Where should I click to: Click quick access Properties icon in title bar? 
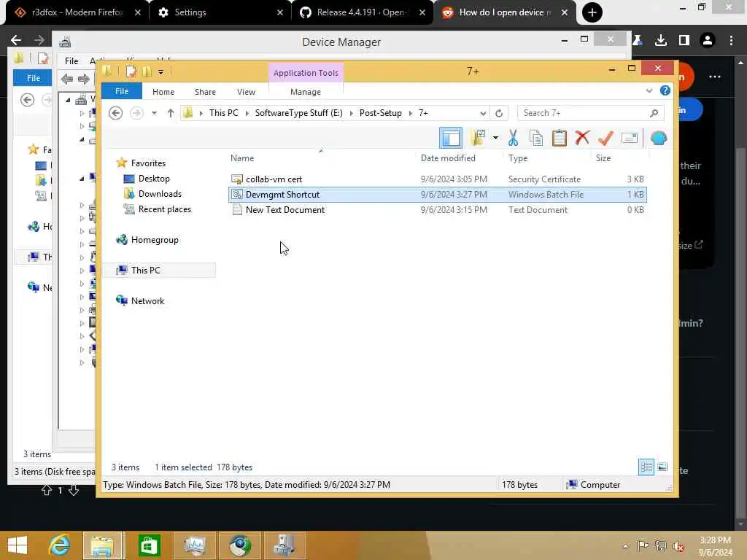tap(131, 71)
